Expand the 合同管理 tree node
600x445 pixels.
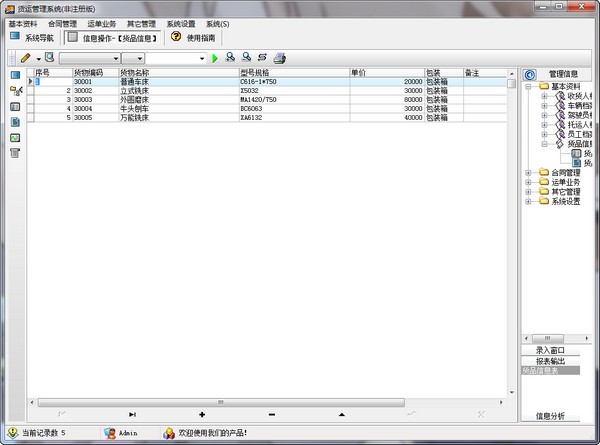(x=528, y=172)
